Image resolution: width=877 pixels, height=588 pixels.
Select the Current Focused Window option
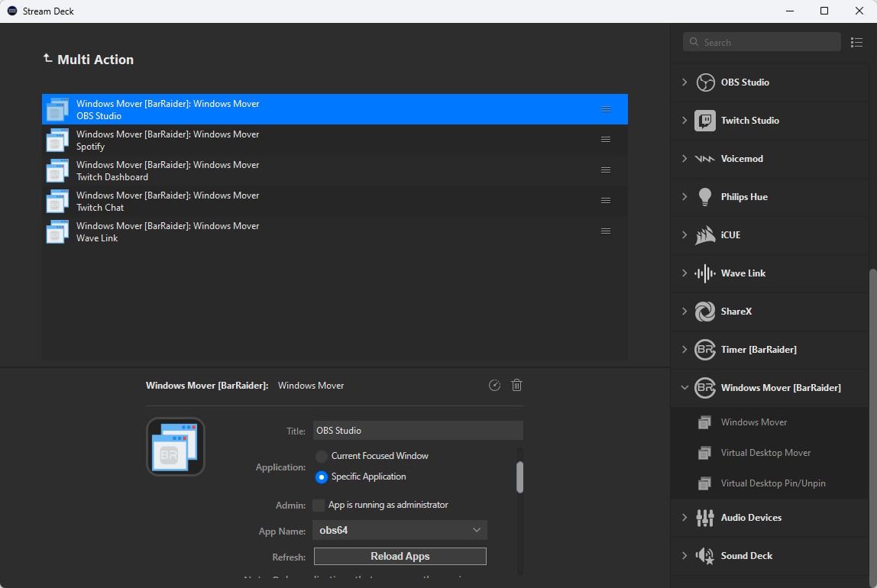pos(322,456)
